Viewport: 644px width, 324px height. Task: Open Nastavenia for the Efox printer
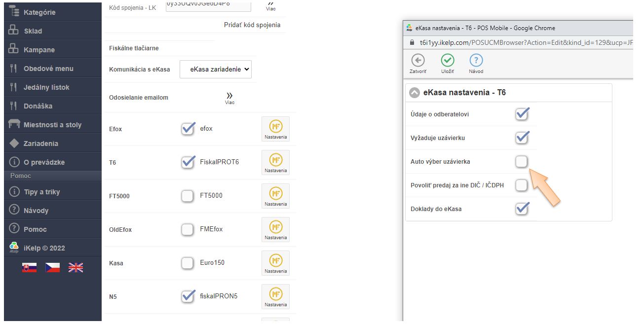(275, 129)
